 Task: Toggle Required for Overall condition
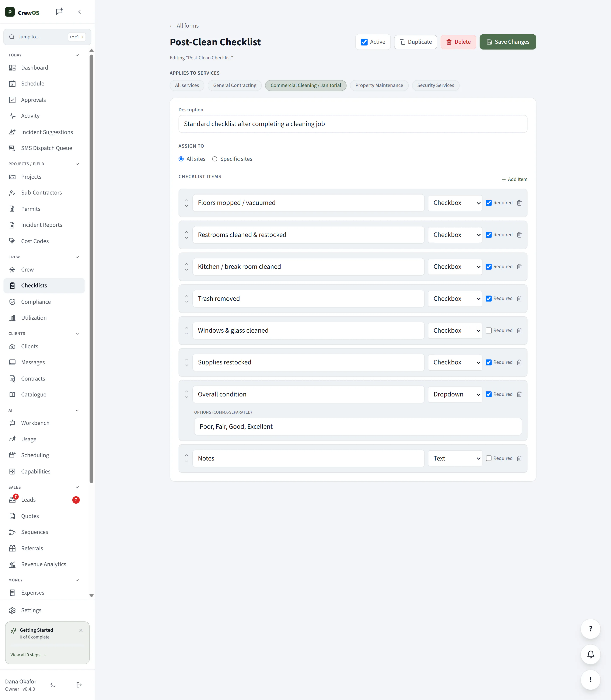[x=489, y=395]
